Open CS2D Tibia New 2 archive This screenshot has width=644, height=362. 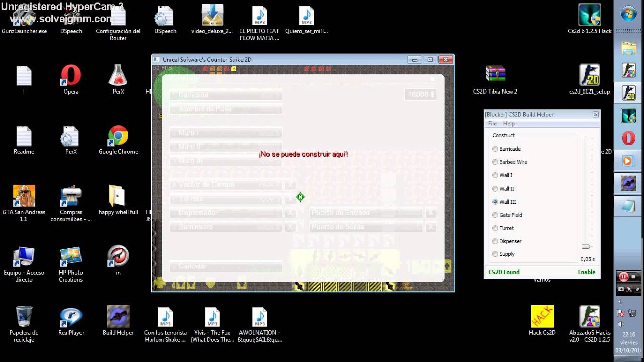click(495, 80)
